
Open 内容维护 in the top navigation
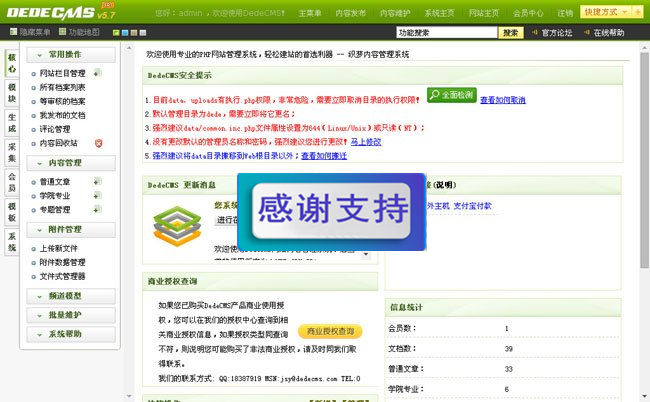point(395,13)
